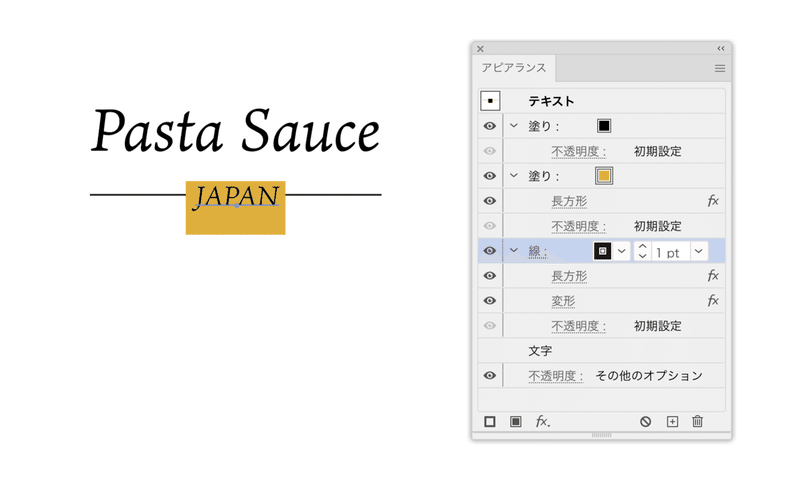The image size is (800, 493).
Task: Open the Add New Effect fx menu
Action: point(542,422)
